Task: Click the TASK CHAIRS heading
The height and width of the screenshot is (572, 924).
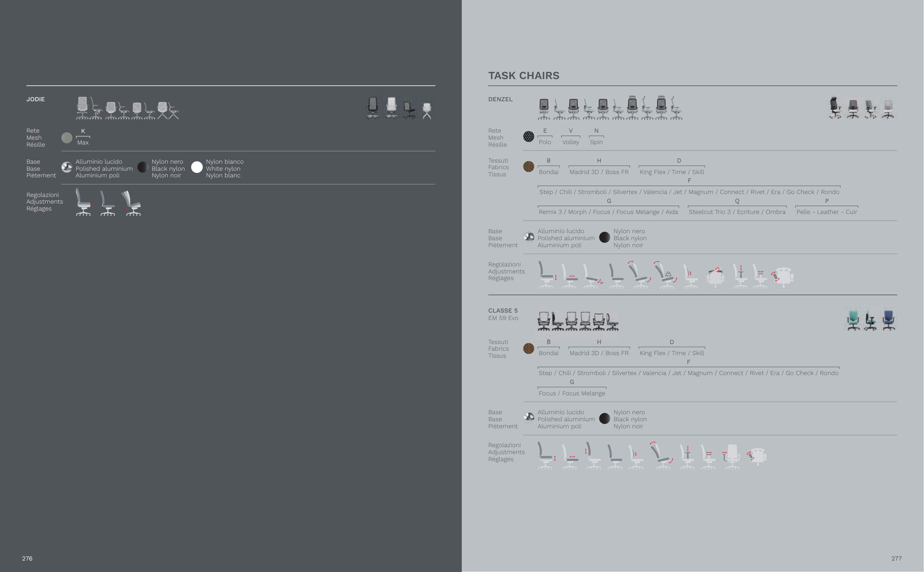Action: pyautogui.click(x=523, y=76)
